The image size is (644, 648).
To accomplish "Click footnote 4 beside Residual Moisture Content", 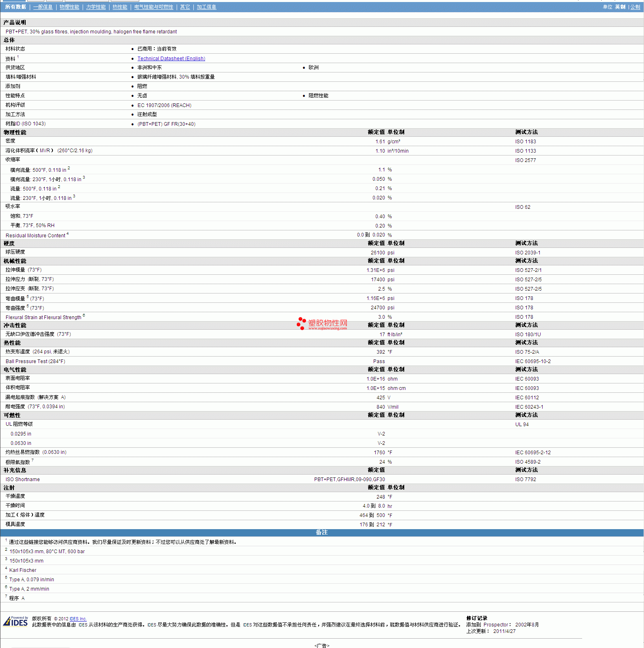I will (68, 234).
